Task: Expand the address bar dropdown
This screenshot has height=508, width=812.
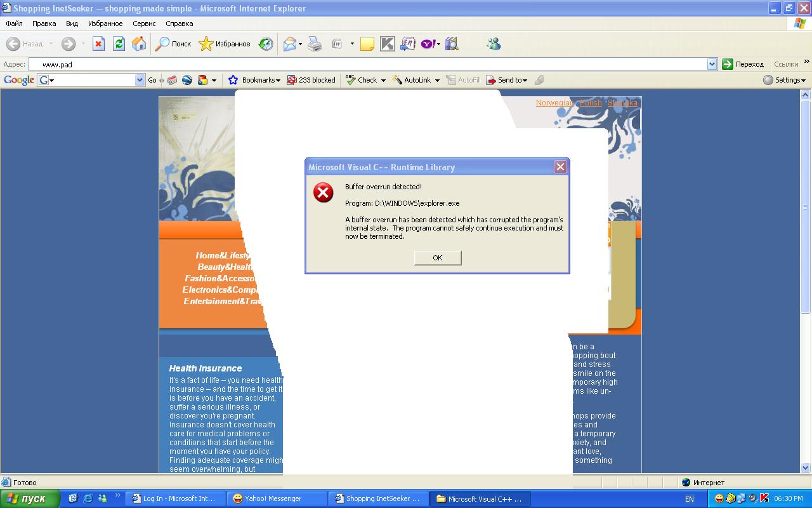Action: tap(712, 64)
